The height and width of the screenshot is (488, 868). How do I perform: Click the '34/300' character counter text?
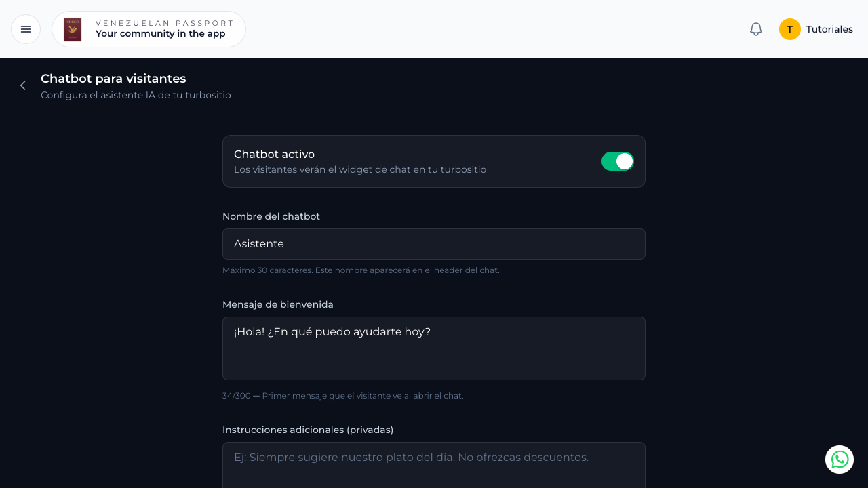click(x=342, y=395)
